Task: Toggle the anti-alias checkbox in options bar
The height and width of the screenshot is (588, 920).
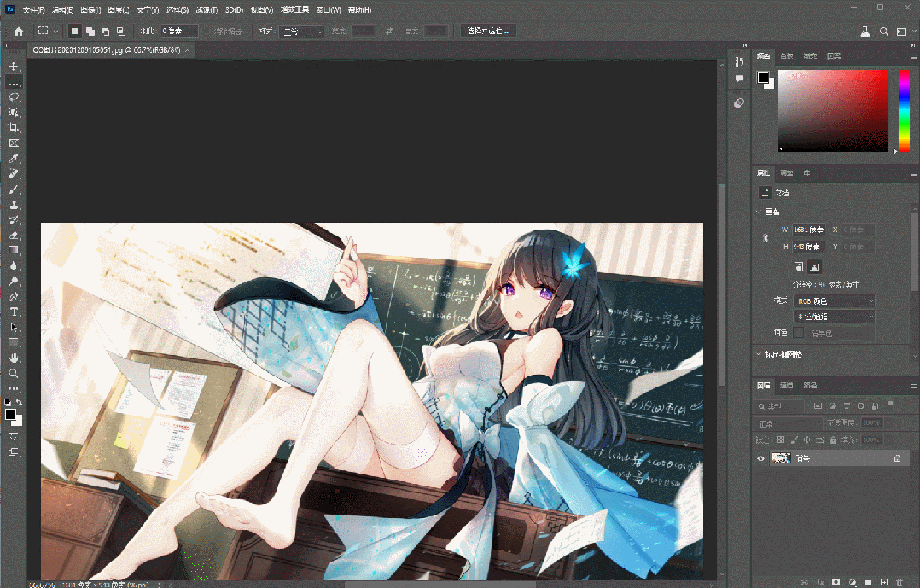Action: click(x=207, y=31)
